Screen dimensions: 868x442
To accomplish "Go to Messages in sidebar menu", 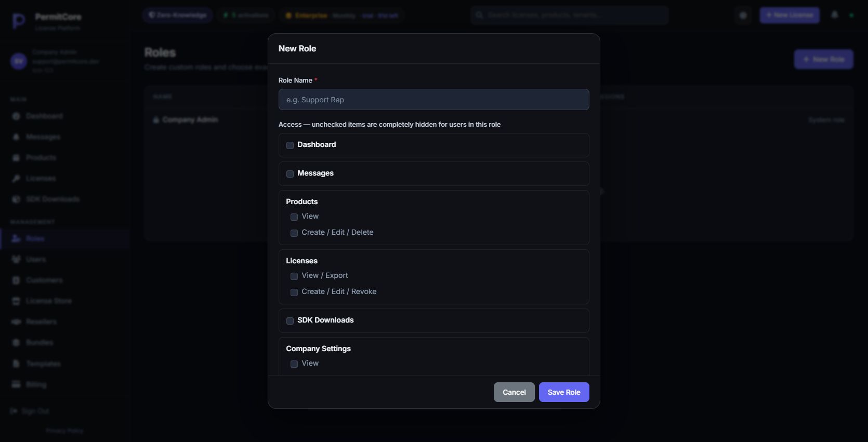I will pyautogui.click(x=65, y=137).
